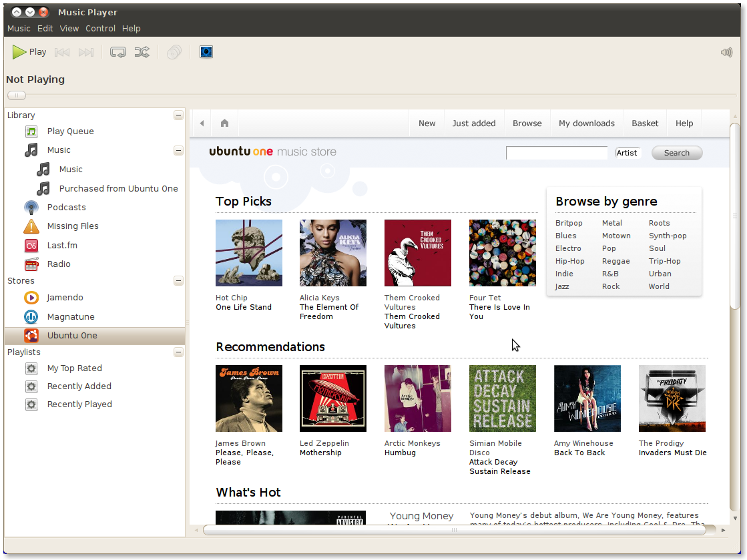
Task: Open the volume control speaker icon
Action: pyautogui.click(x=726, y=52)
